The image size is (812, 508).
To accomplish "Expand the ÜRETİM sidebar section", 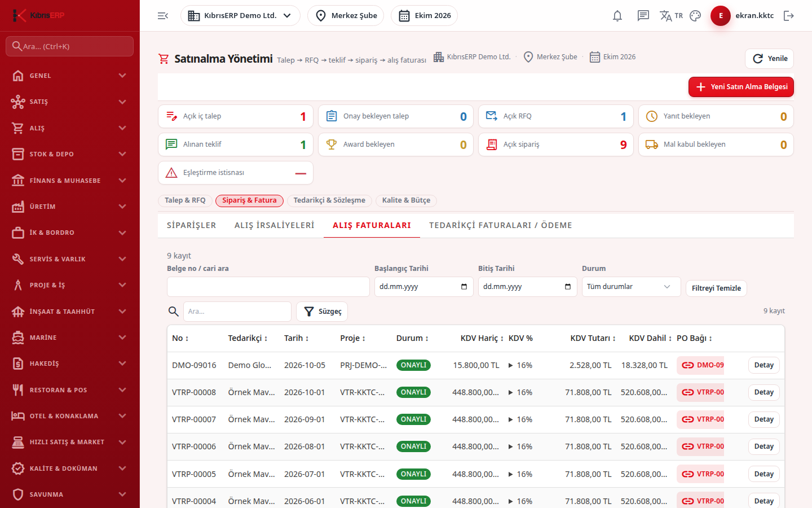I will point(70,207).
